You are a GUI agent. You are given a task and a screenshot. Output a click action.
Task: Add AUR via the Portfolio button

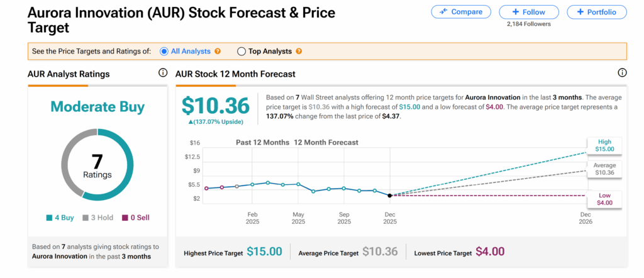point(596,12)
